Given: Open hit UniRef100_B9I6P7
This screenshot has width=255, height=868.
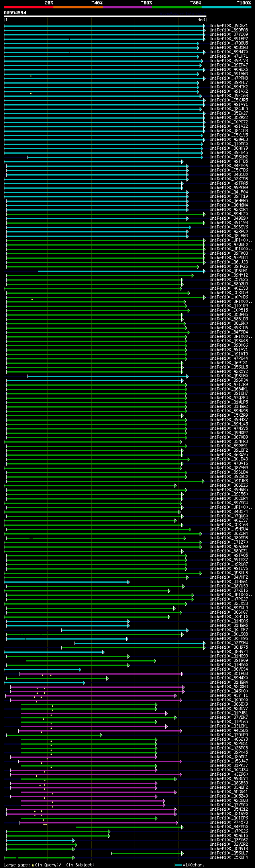Looking at the screenshot, I should click(229, 39).
